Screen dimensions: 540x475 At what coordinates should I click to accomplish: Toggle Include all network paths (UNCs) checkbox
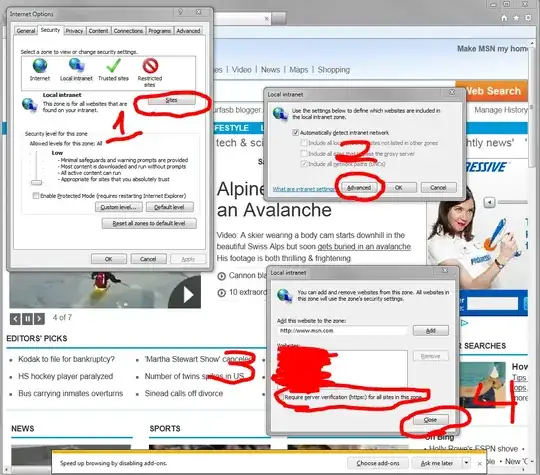click(304, 164)
